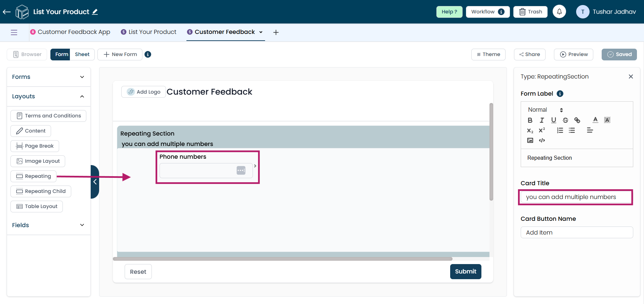Switch to Form view

pyautogui.click(x=61, y=54)
